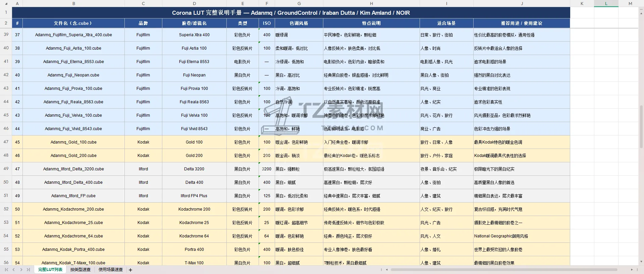Click header cell 特点说明
This screenshot has width=644, height=274.
371,23
